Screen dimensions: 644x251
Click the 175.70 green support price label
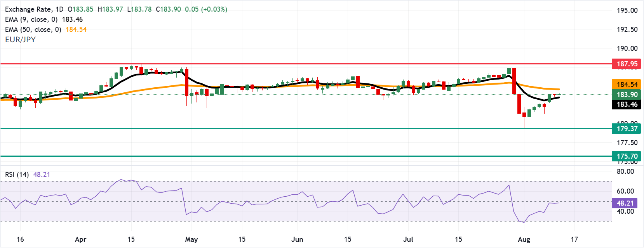click(x=627, y=156)
